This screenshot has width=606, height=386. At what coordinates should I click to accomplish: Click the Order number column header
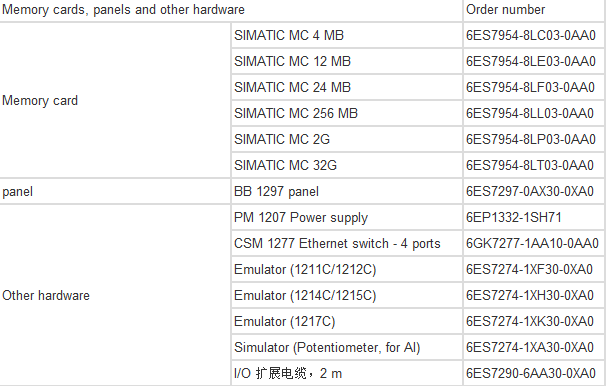[x=533, y=10]
